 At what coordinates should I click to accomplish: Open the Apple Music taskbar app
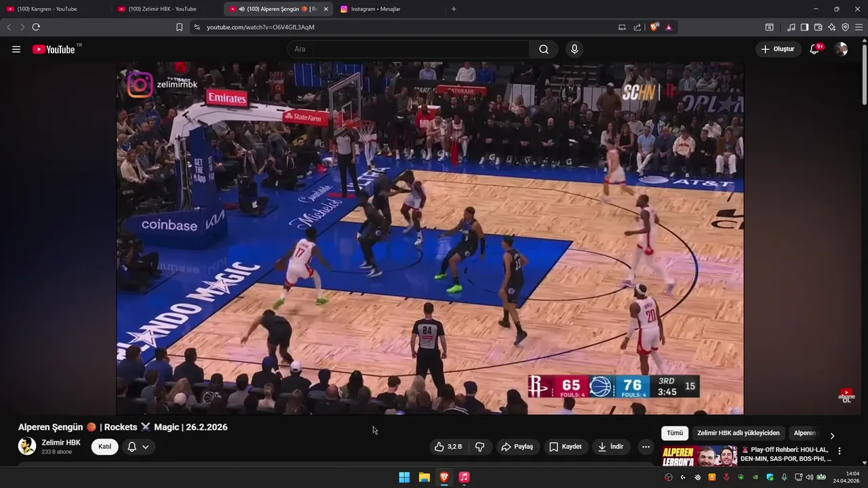(464, 477)
